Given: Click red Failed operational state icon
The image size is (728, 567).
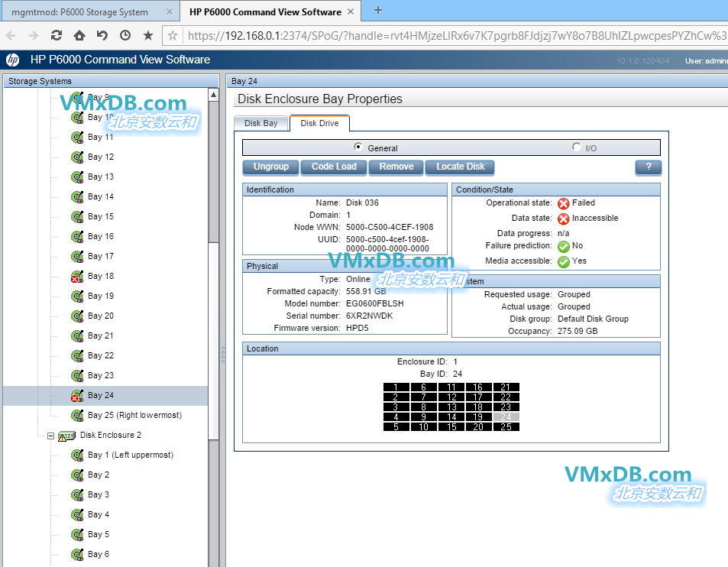Looking at the screenshot, I should (564, 203).
